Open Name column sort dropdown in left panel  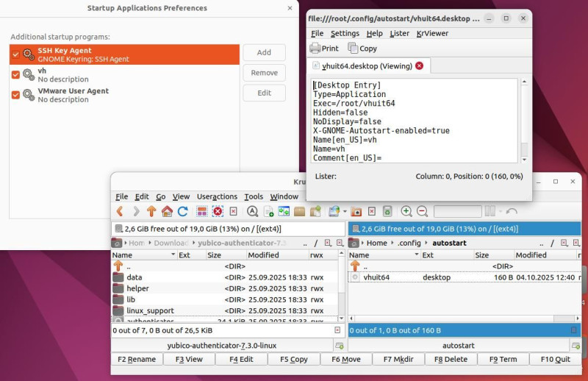point(173,255)
